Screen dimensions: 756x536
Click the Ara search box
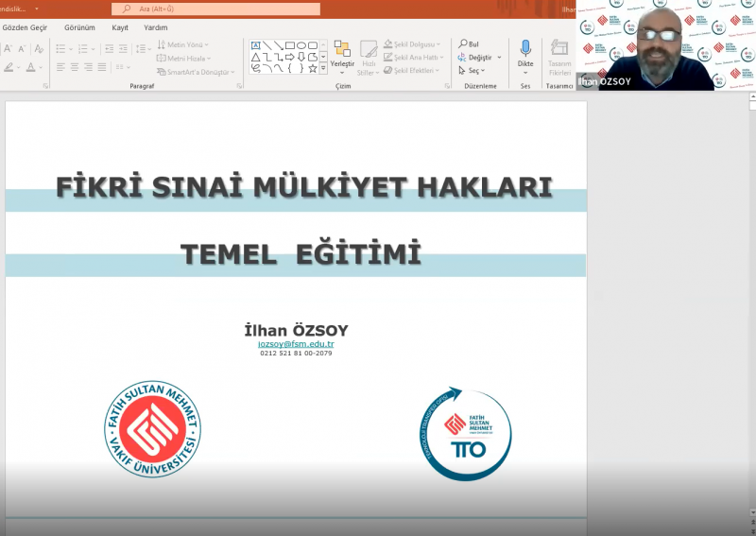tap(215, 9)
